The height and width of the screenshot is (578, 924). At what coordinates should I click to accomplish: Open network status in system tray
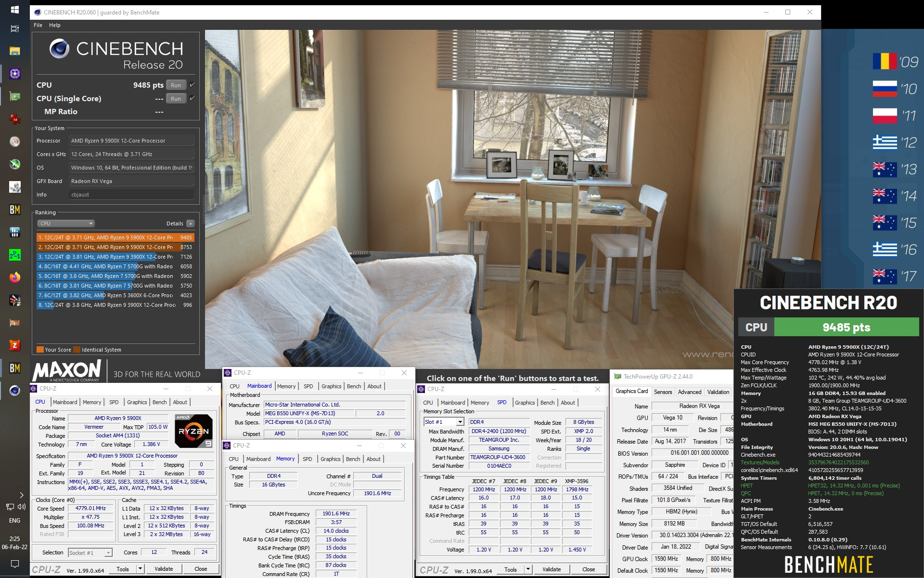pos(10,507)
